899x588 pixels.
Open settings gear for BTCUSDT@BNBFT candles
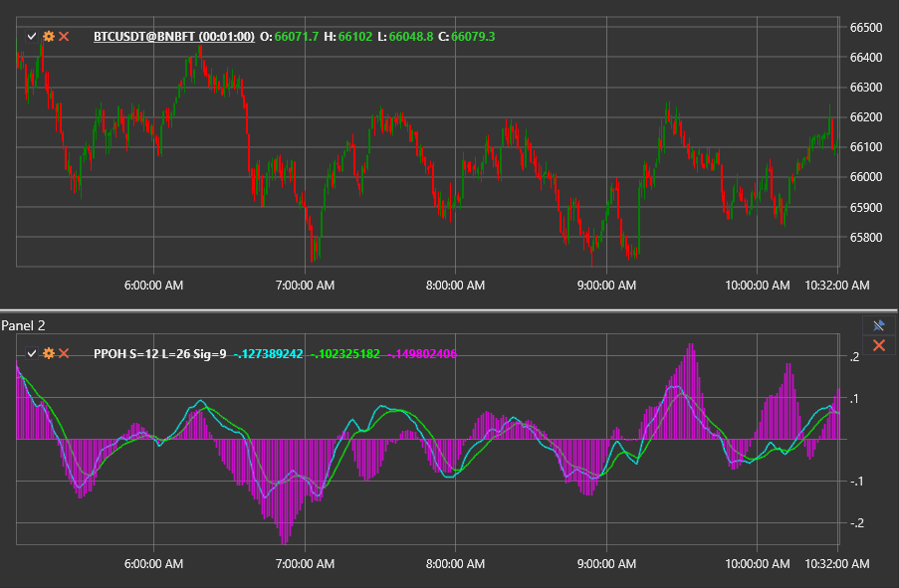(x=49, y=36)
